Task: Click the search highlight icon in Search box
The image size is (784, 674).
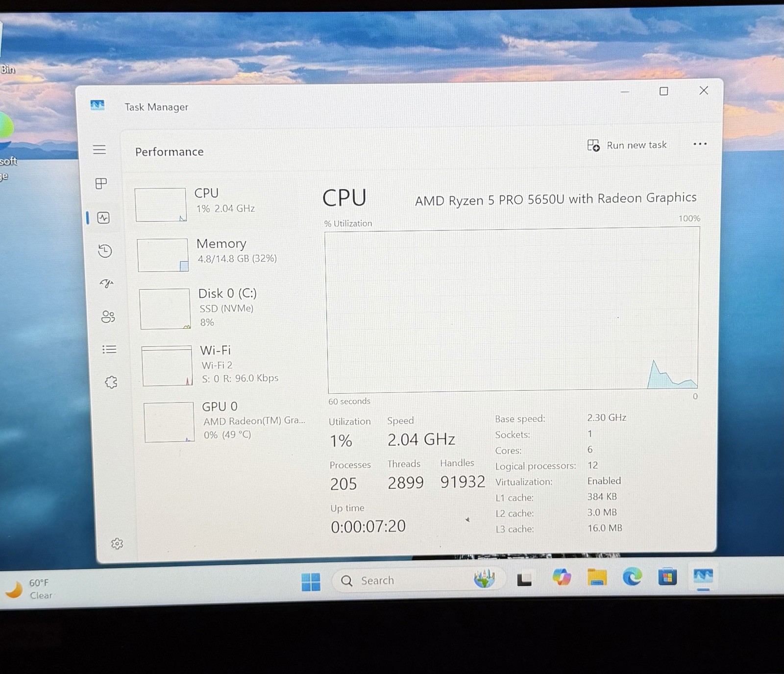Action: (x=484, y=579)
